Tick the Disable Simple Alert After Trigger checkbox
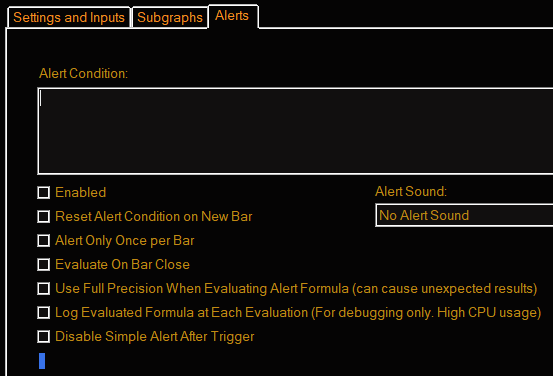 (43, 336)
